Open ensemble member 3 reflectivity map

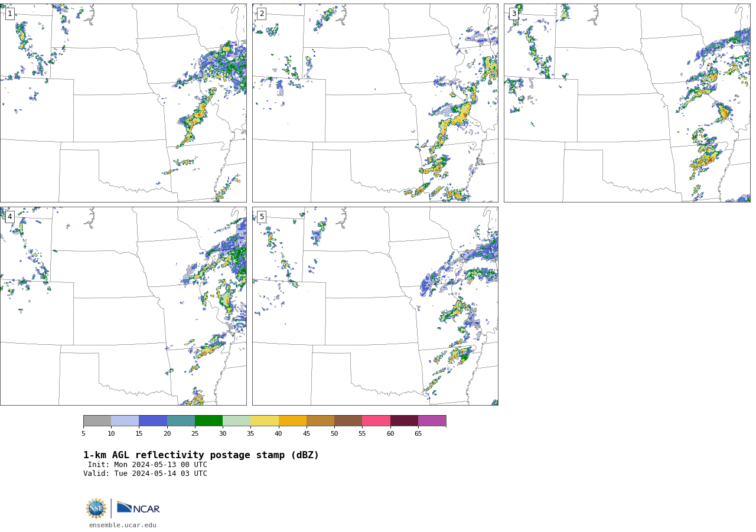click(x=627, y=103)
